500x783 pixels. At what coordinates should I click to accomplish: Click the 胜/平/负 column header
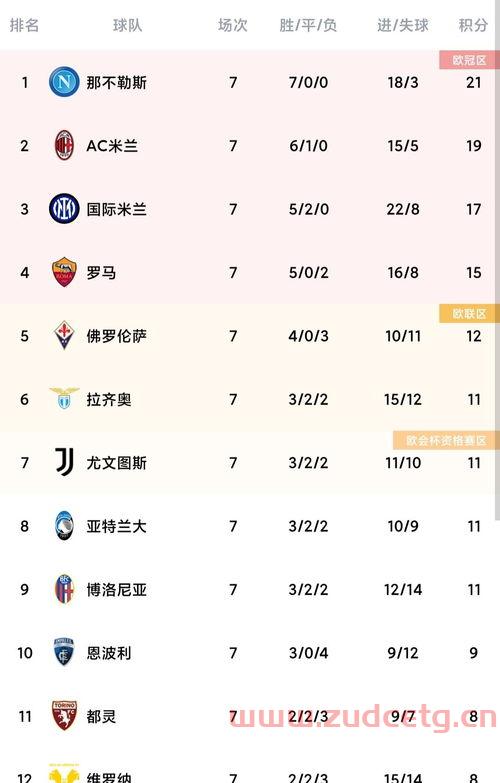click(308, 25)
